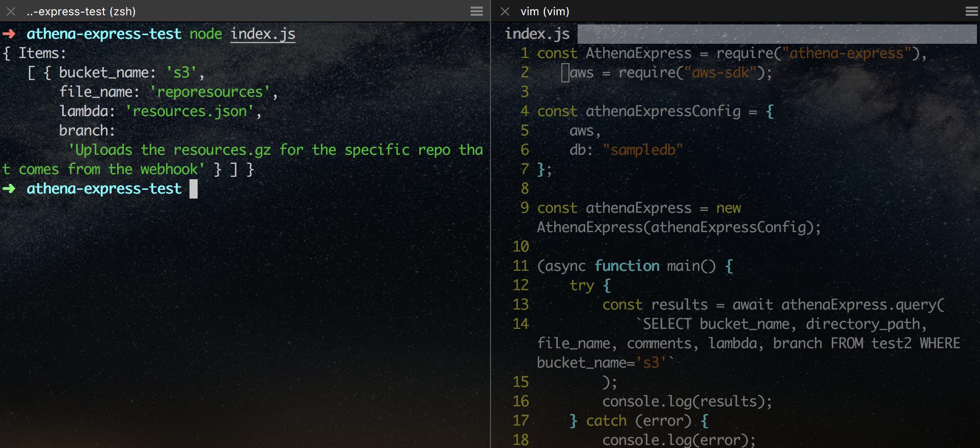Image resolution: width=980 pixels, height=448 pixels.
Task: Click underlined index.js in node command
Action: pyautogui.click(x=263, y=34)
